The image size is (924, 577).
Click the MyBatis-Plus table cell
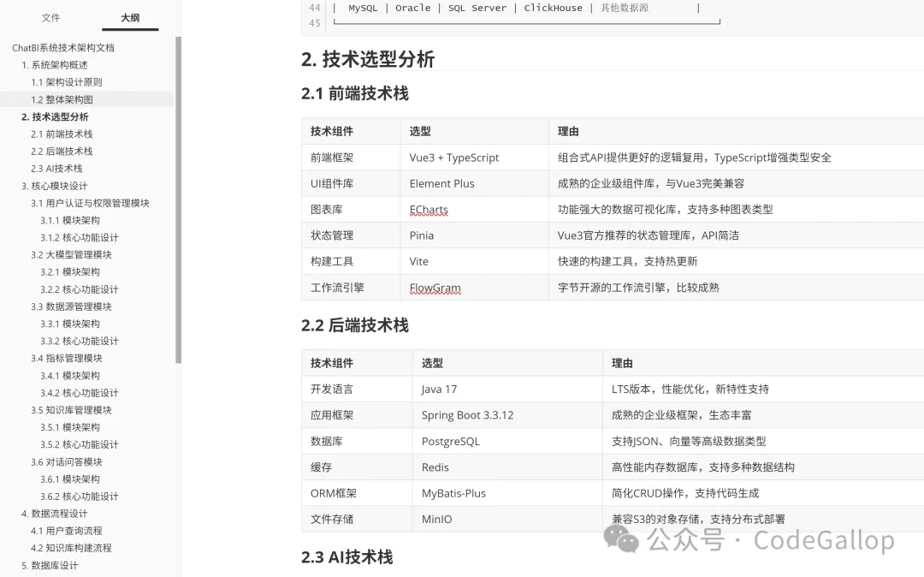pos(507,493)
